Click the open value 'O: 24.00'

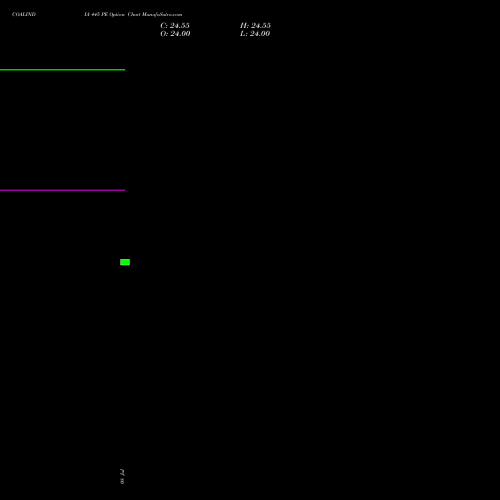pyautogui.click(x=175, y=34)
